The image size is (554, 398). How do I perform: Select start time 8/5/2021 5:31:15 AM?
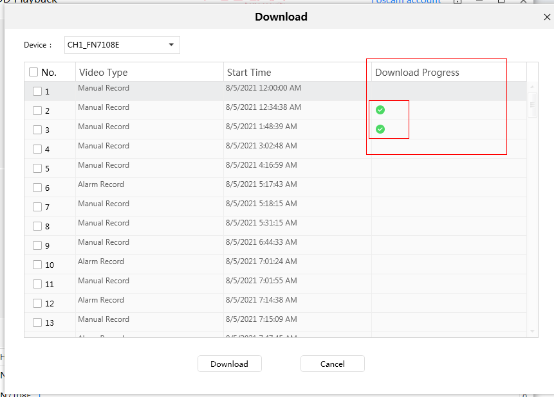point(261,223)
